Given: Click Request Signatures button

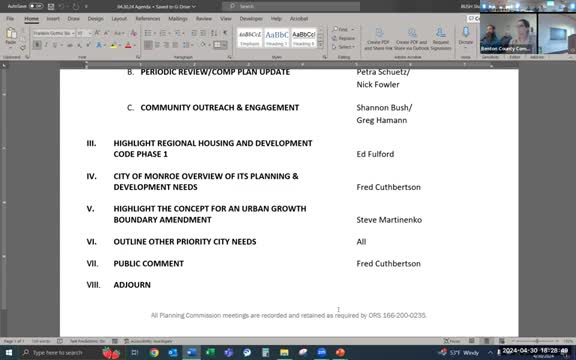Looking at the screenshot, I should coord(440,39).
